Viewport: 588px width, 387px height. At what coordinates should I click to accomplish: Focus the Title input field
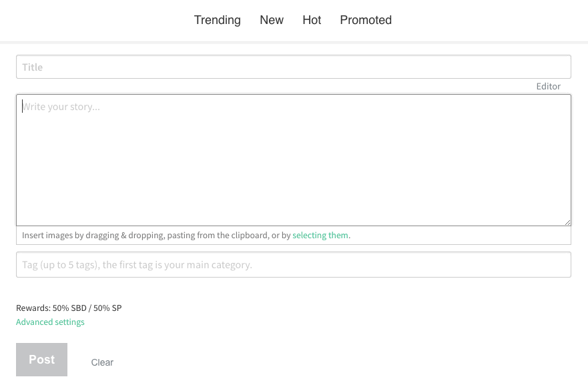[294, 67]
